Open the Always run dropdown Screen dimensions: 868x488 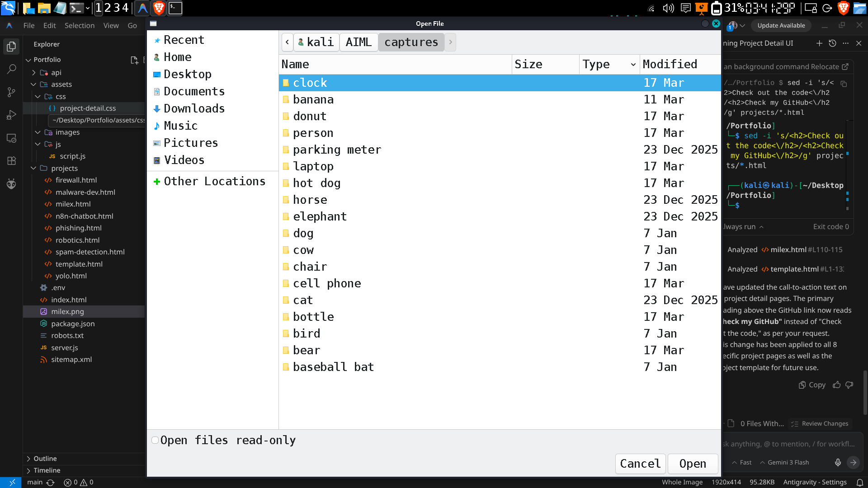[743, 227]
